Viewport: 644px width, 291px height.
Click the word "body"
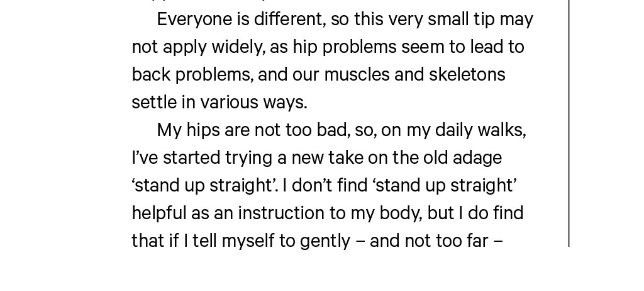tap(401, 214)
